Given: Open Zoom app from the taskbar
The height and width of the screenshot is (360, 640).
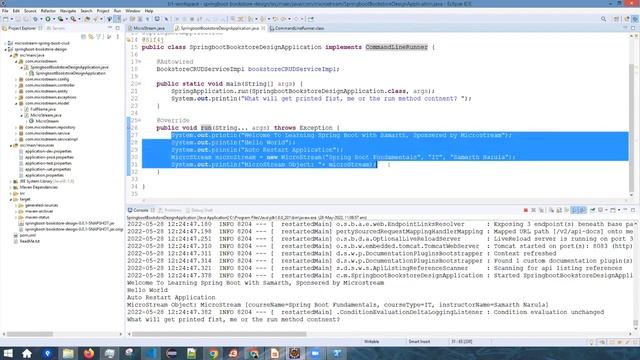Looking at the screenshot, I should [x=315, y=353].
